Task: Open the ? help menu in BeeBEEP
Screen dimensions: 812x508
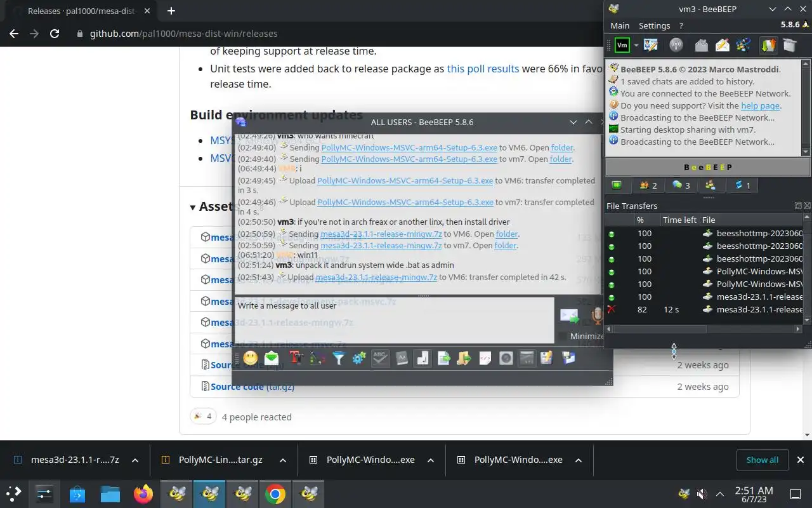Action: 681,25
